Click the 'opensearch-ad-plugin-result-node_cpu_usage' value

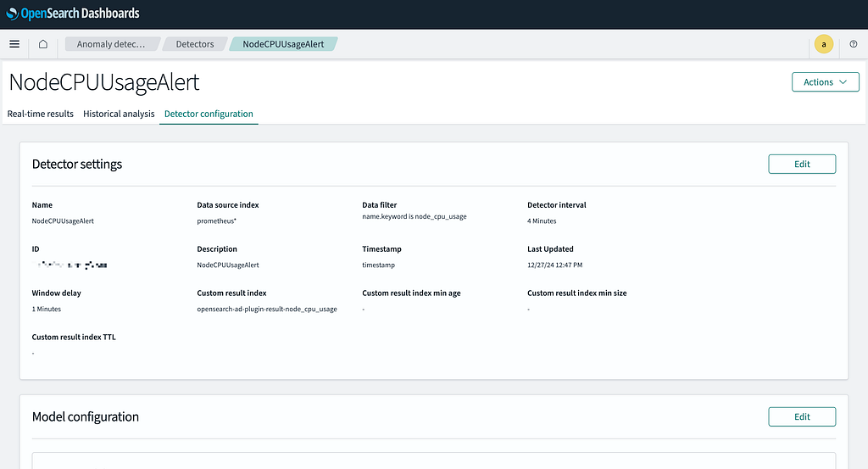click(267, 309)
